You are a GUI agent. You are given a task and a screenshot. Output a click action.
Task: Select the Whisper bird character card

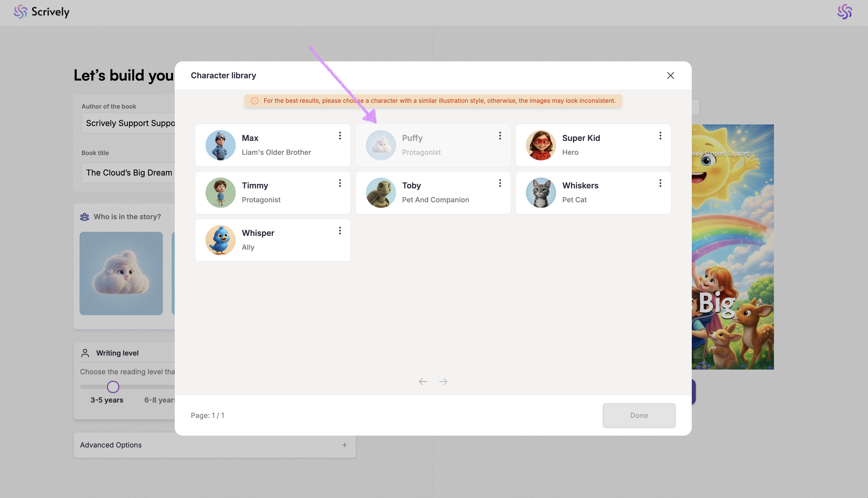click(x=272, y=240)
